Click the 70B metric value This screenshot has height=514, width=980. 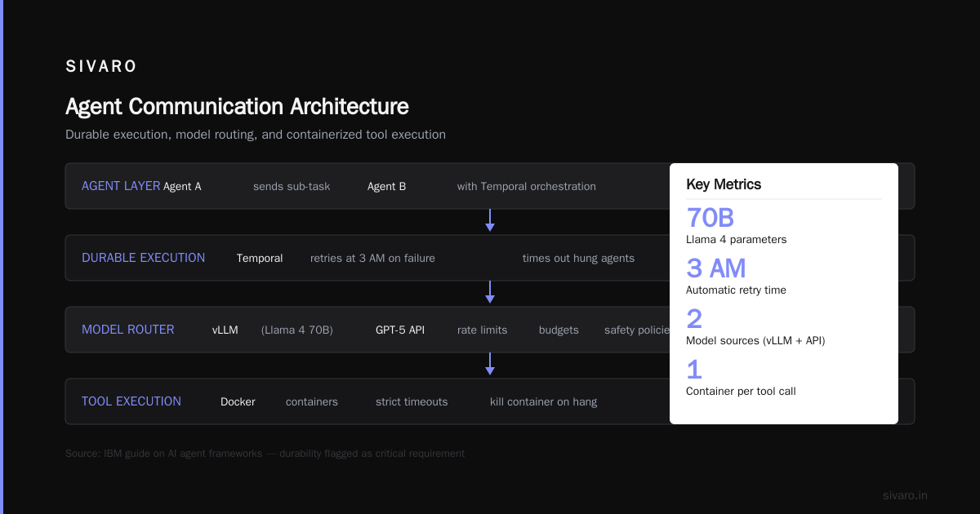[x=710, y=218]
